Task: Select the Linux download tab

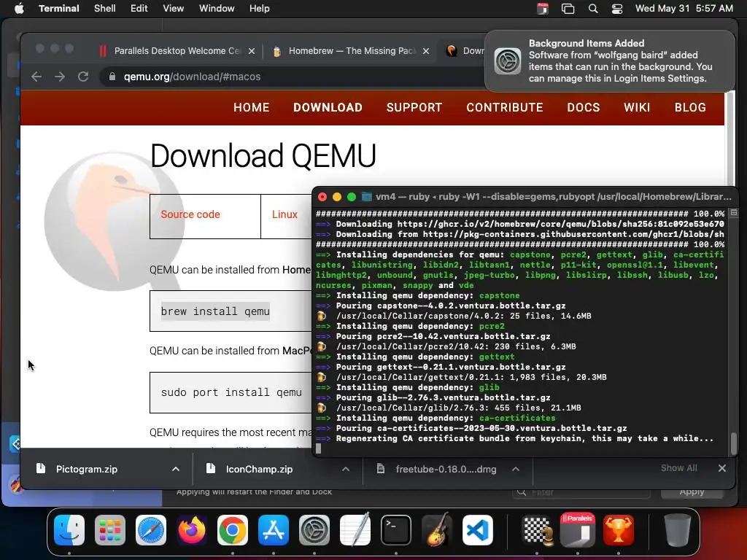Action: [x=286, y=216]
